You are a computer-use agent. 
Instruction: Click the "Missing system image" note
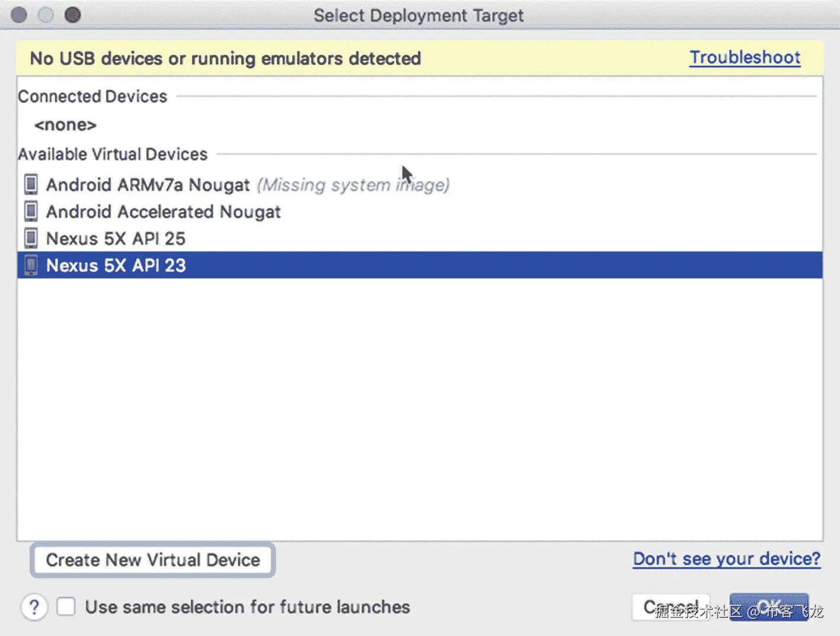tap(353, 185)
